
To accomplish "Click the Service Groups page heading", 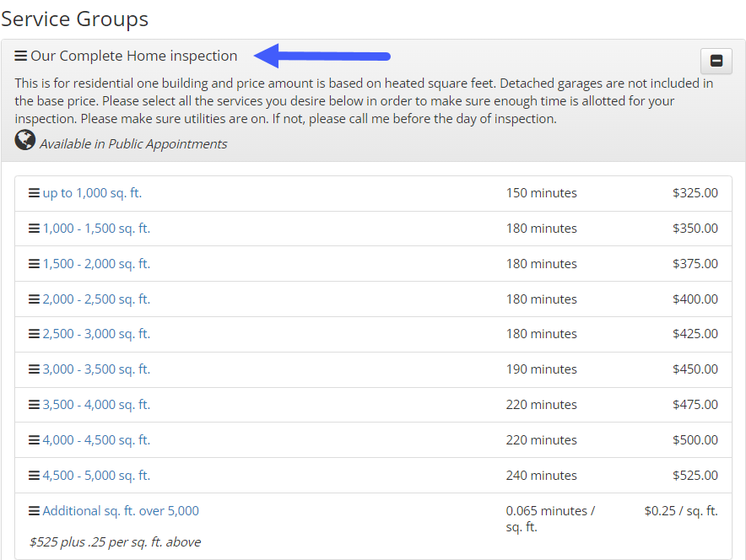I will (74, 19).
